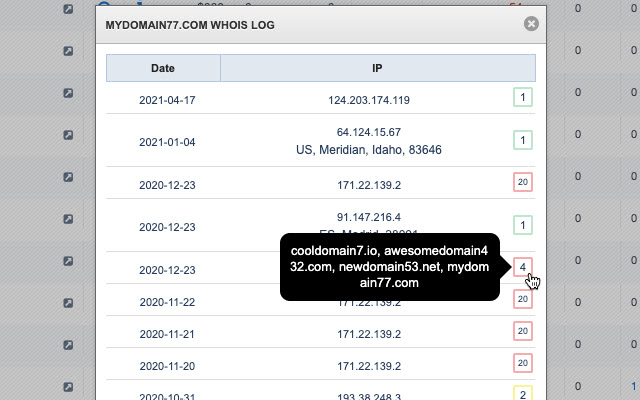
Task: Select IP address 64.124.15.67
Action: pos(369,132)
